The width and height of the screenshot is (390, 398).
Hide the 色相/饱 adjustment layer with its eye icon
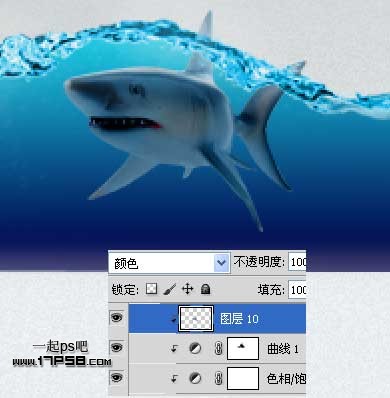(x=117, y=377)
